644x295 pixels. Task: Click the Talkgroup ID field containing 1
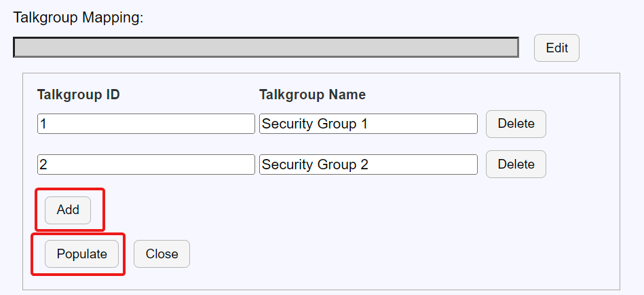146,124
